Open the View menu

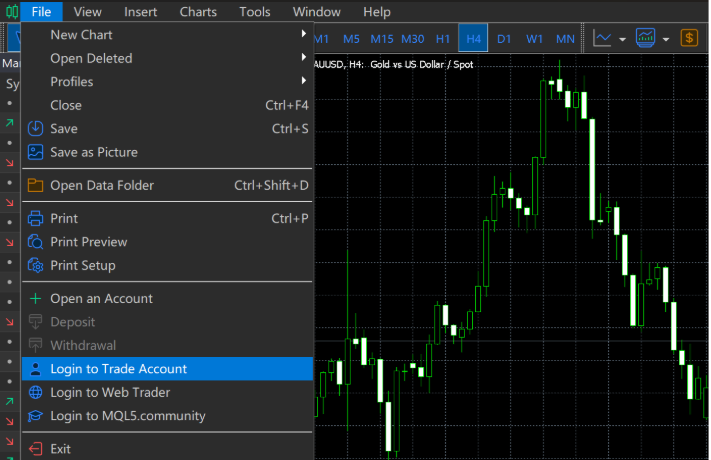tap(88, 12)
